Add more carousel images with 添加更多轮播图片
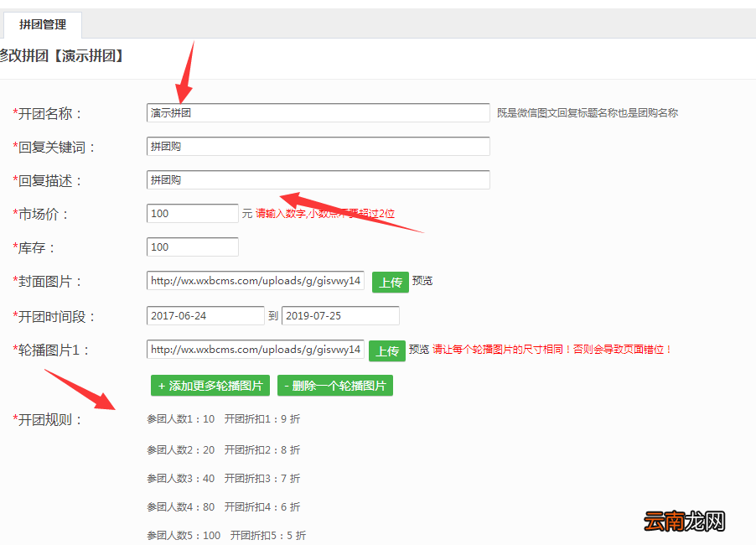 point(210,386)
